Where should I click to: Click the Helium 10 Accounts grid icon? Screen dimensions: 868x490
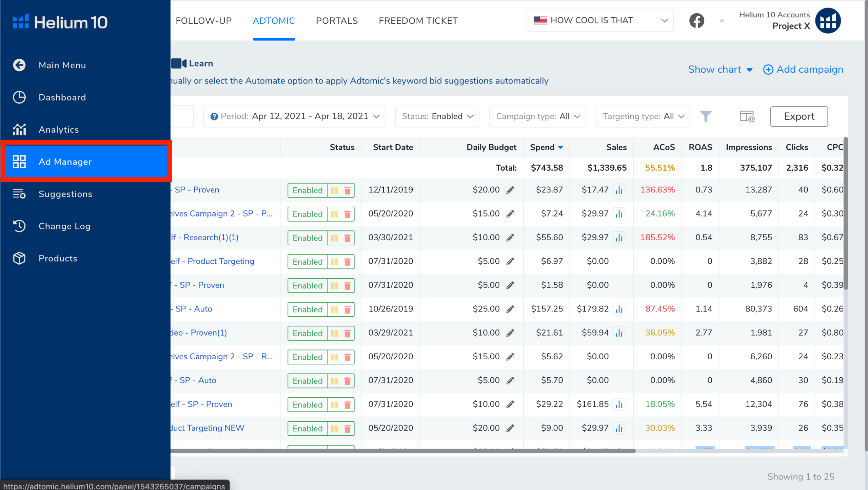(x=828, y=20)
